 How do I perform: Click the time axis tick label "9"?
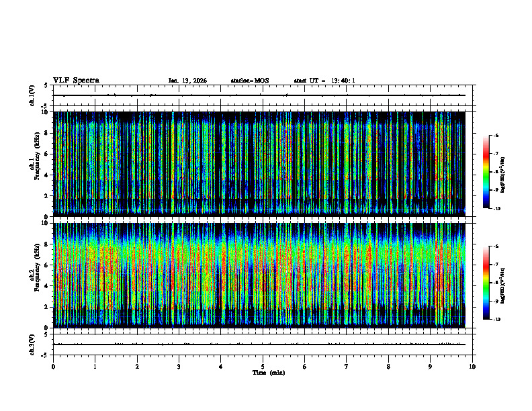430,367
